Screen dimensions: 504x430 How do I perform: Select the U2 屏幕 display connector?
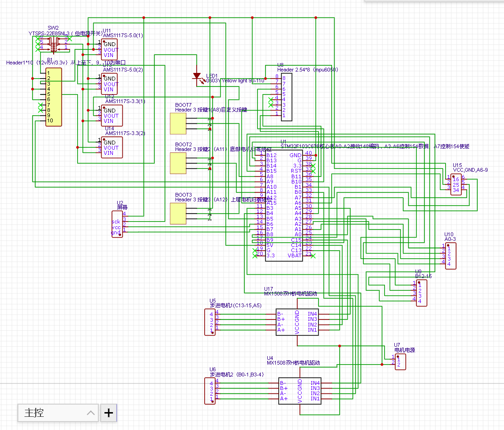[117, 224]
